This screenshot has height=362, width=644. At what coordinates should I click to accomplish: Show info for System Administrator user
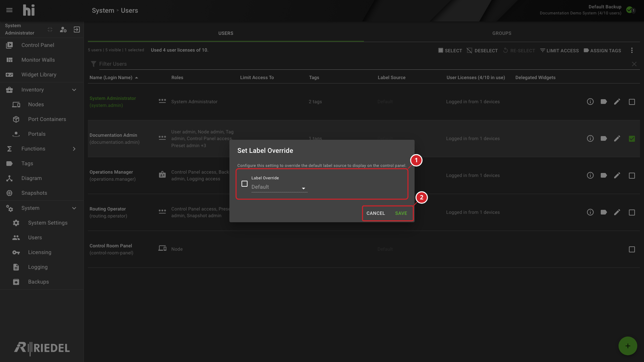[x=590, y=102]
